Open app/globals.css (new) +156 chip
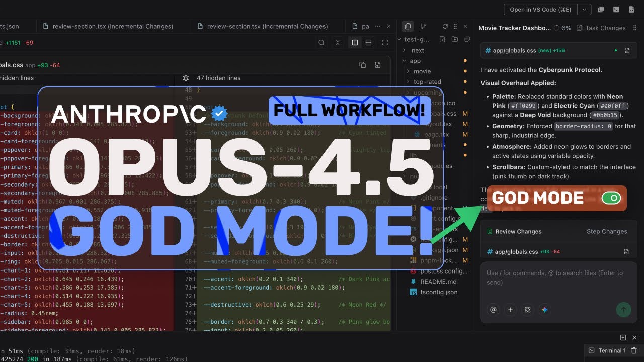 tap(558, 51)
